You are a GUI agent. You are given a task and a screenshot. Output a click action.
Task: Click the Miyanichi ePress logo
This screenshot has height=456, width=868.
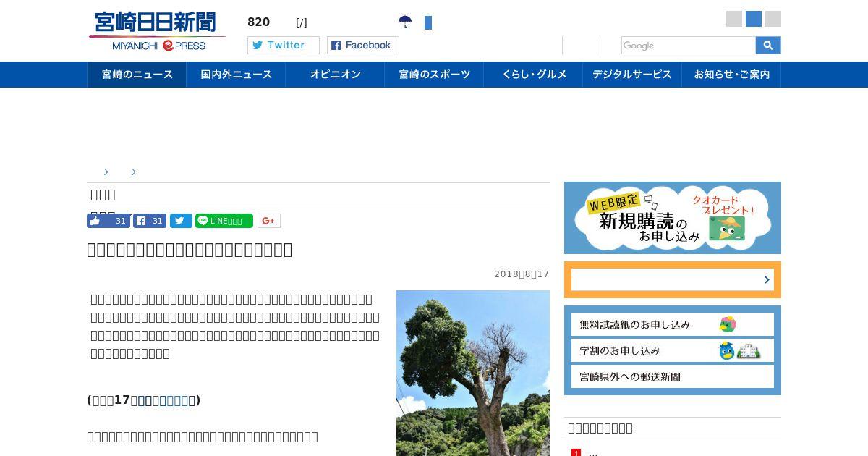156,31
